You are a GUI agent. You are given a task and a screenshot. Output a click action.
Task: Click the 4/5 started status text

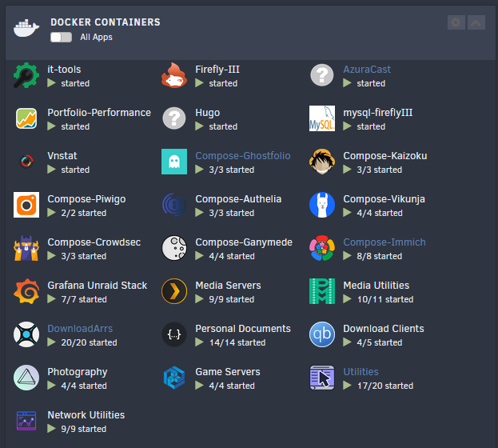380,342
